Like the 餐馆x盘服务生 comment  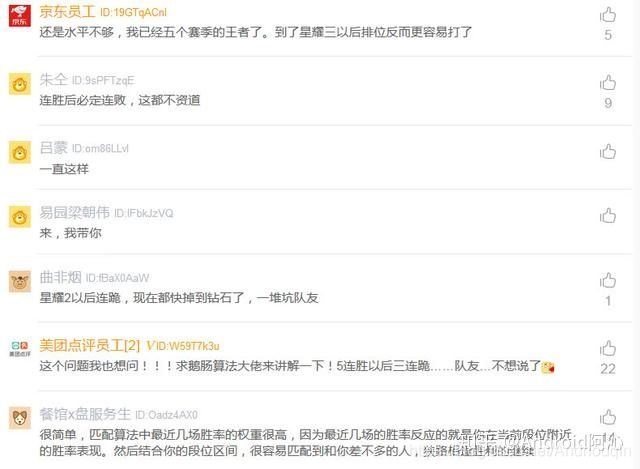coord(608,417)
